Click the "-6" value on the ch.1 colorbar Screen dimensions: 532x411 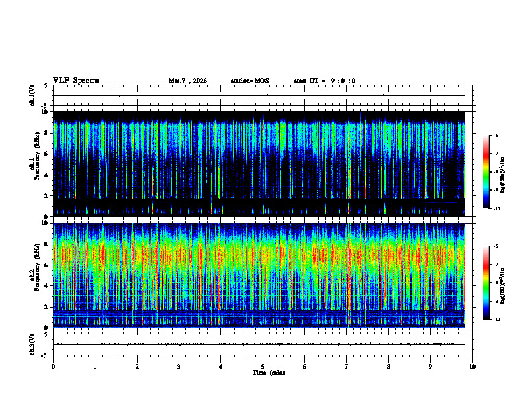pyautogui.click(x=496, y=135)
